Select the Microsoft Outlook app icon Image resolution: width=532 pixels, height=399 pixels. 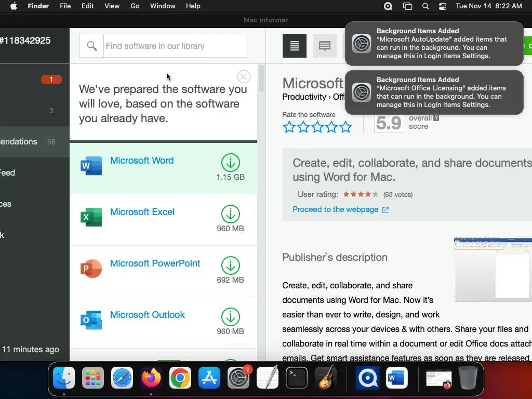point(91,320)
